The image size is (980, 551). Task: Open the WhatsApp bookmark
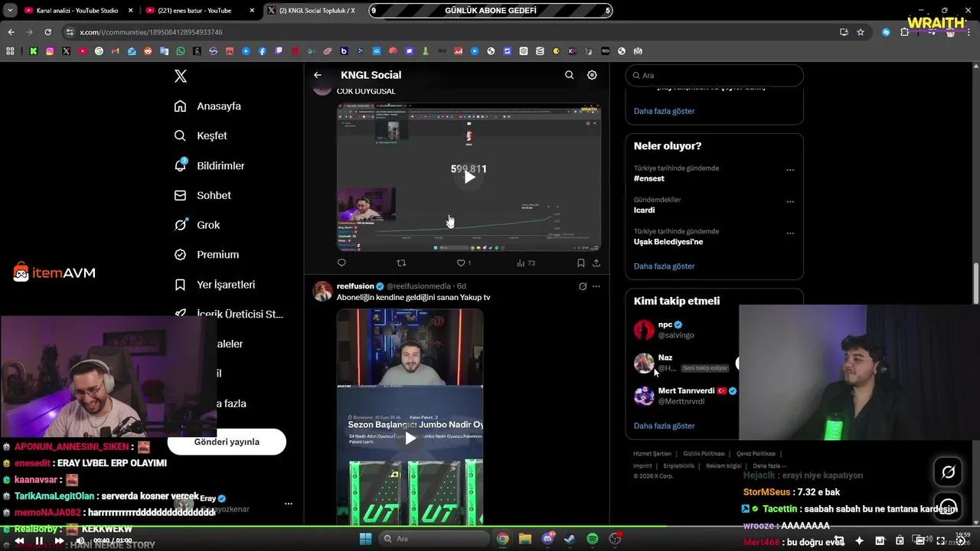click(181, 51)
